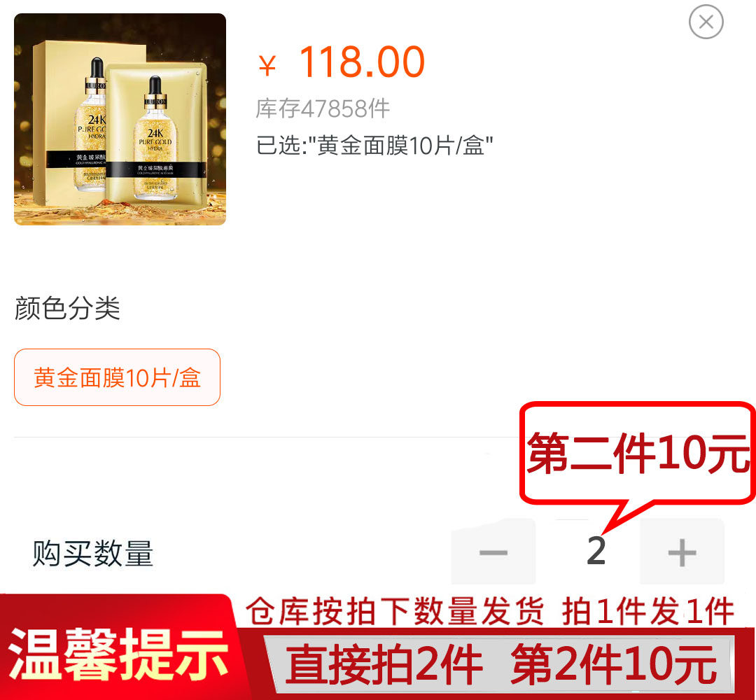
Task: Tap the 118.00 price amount
Action: pyautogui.click(x=362, y=62)
